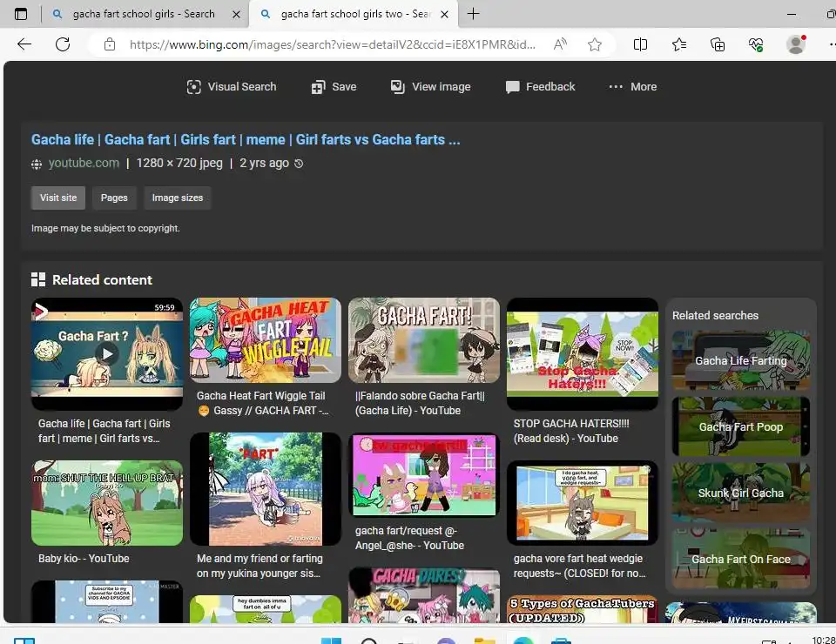Click caption 'STOP GACHA HATERS!!!! (Read desk)'
Screen dimensions: 836x644
coord(571,431)
